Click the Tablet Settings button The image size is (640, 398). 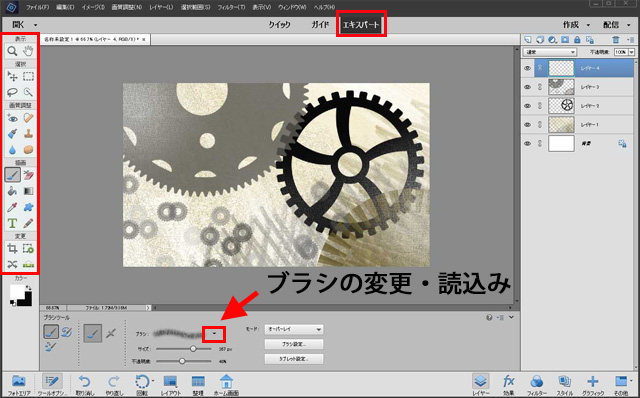click(293, 359)
